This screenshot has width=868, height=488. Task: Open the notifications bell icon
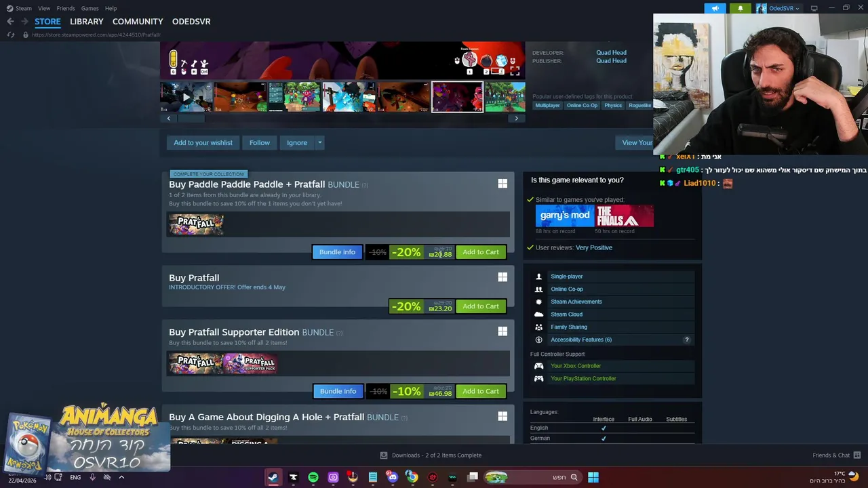tap(740, 8)
